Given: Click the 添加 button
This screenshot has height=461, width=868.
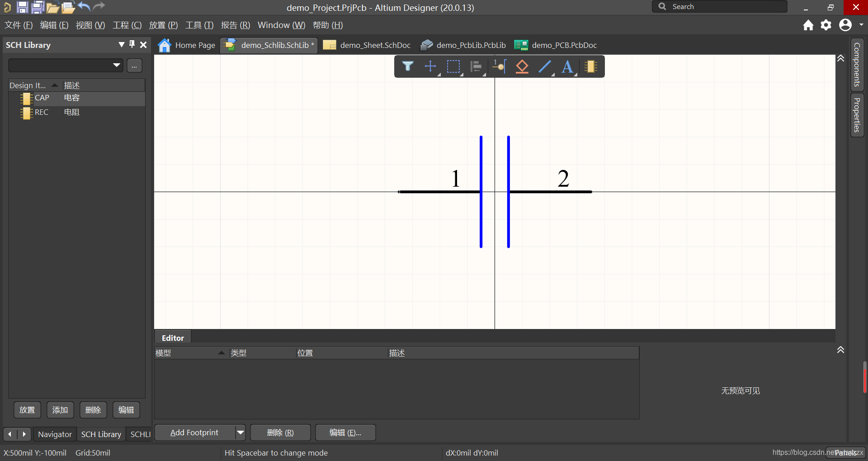Looking at the screenshot, I should click(60, 410).
